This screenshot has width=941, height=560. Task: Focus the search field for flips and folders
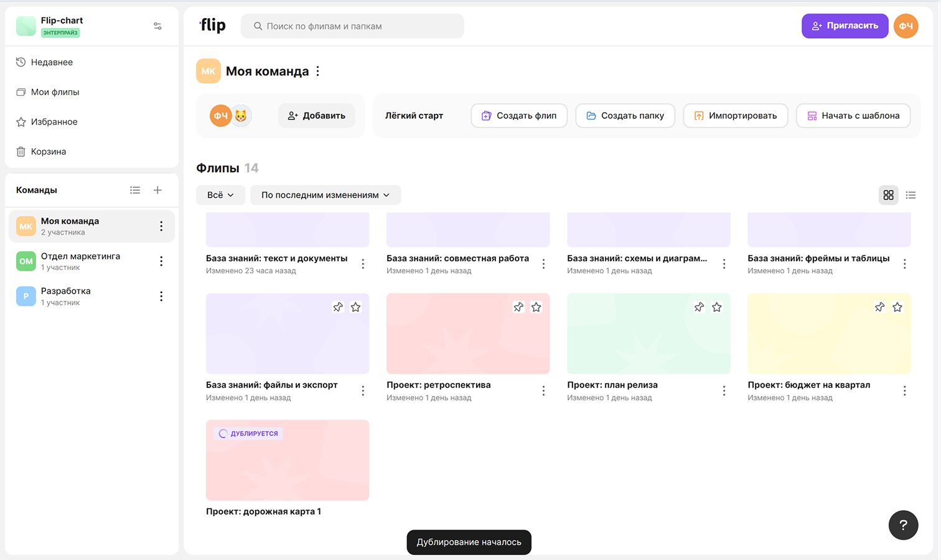point(352,26)
